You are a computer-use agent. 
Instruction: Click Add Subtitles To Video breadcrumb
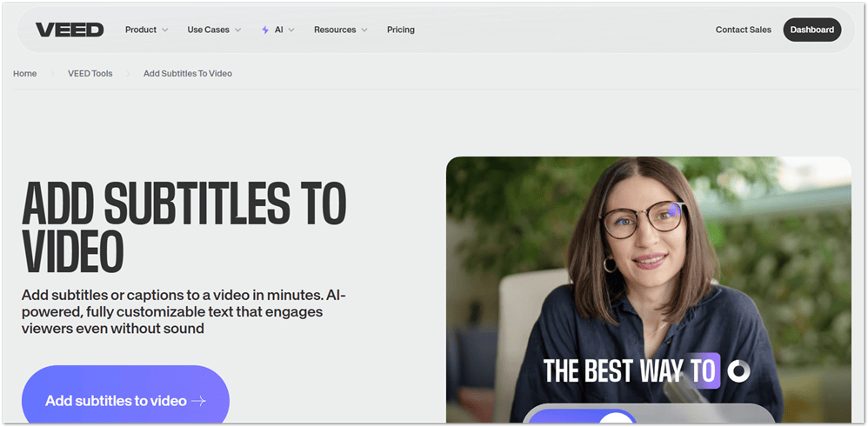pos(188,73)
